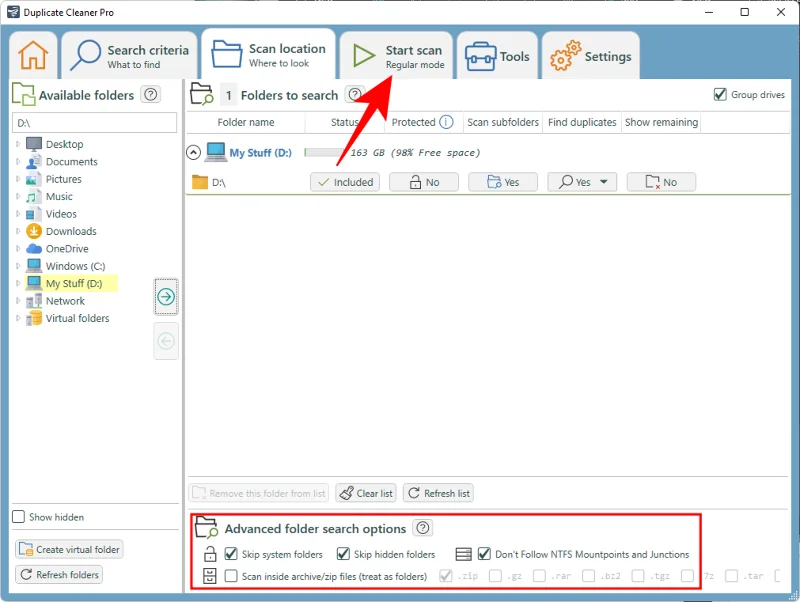
Task: Click the Clear list button
Action: point(366,493)
